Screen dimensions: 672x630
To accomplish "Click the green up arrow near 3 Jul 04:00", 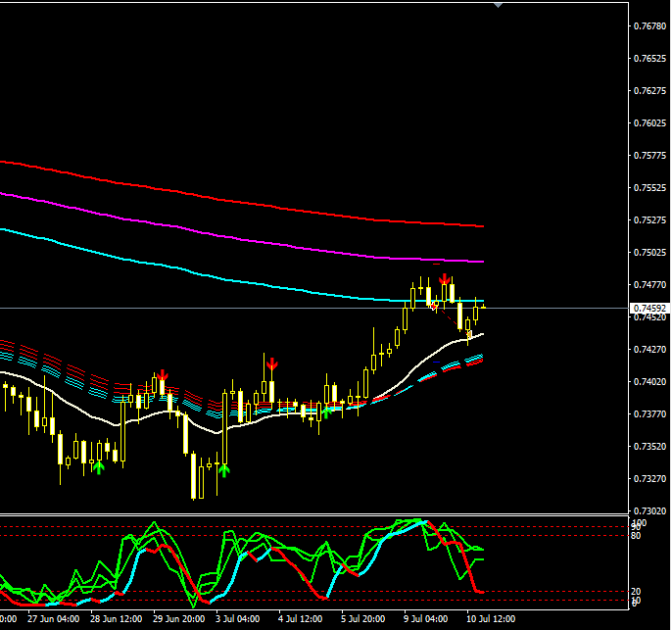I will 224,470.
